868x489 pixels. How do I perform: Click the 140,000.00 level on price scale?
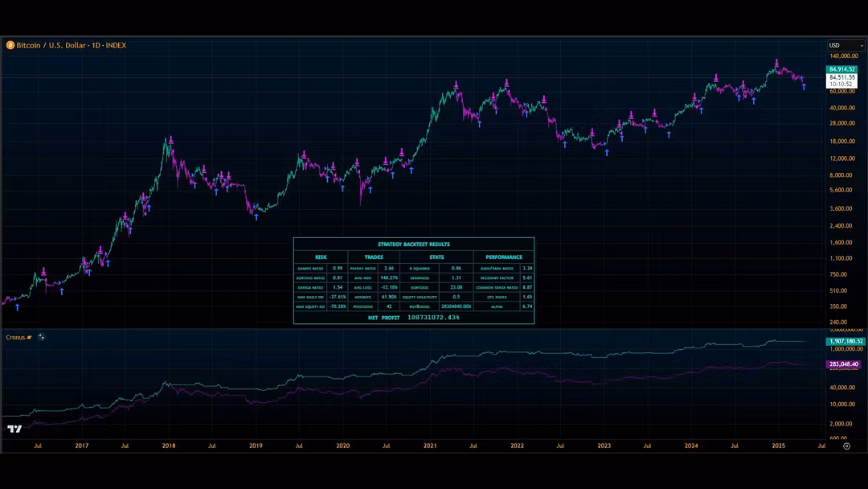tap(845, 56)
